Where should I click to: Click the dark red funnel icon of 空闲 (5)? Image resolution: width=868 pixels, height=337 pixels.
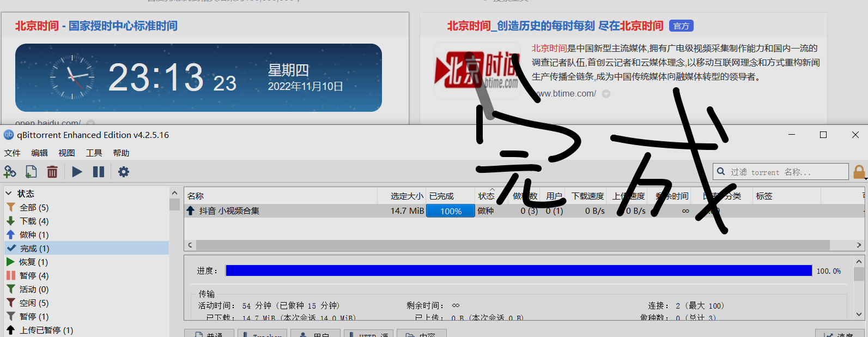tap(11, 303)
